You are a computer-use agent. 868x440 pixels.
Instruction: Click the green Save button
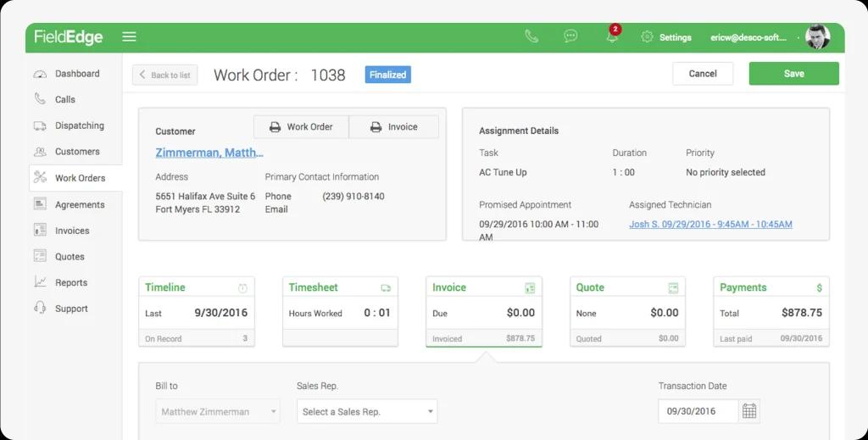[793, 74]
